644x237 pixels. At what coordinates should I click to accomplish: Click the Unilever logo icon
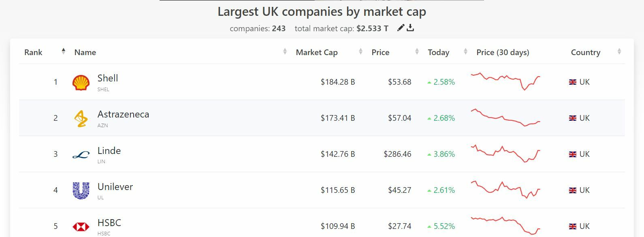point(81,190)
